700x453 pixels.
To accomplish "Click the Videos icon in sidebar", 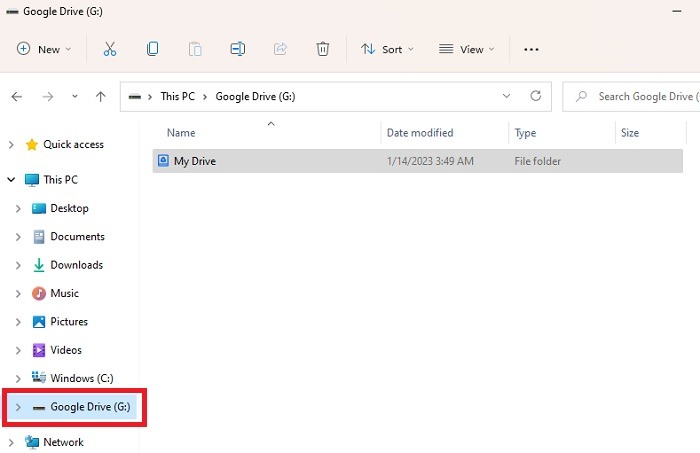I will click(x=39, y=350).
